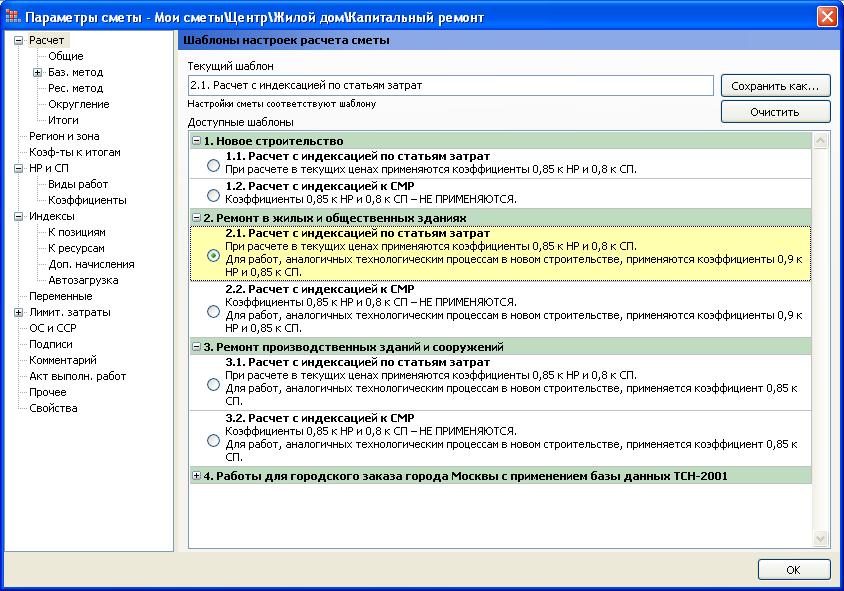Viewport: 844px width, 591px height.
Task: Open the Комментарий tree item
Action: [x=62, y=360]
